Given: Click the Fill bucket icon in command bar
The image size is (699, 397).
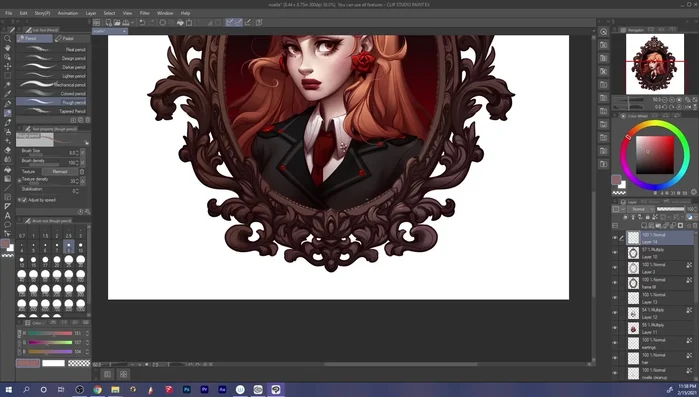Looking at the screenshot, I should click(x=180, y=22).
